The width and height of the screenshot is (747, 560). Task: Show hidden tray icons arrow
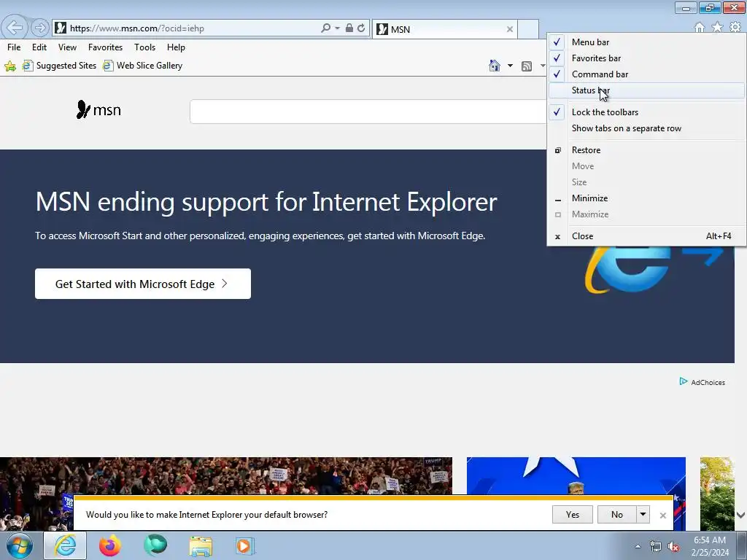pos(638,546)
